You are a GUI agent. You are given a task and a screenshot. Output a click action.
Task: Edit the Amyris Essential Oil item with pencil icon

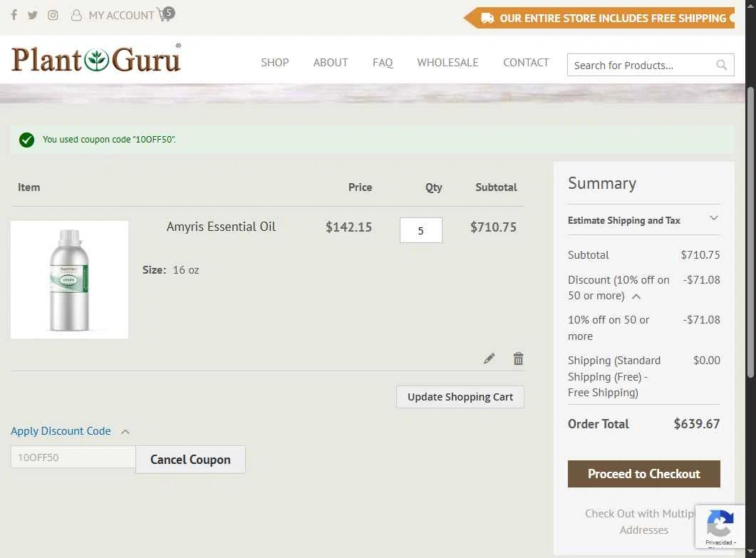[489, 358]
